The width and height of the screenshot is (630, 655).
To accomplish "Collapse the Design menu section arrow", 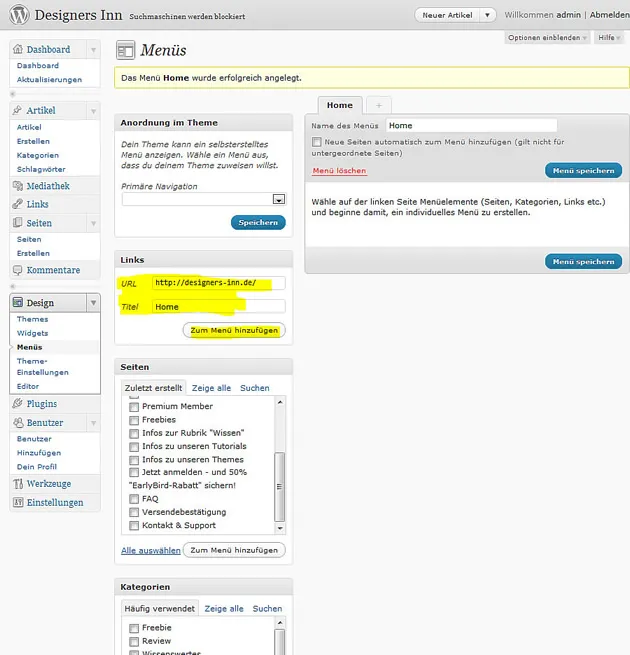I will click(x=93, y=302).
